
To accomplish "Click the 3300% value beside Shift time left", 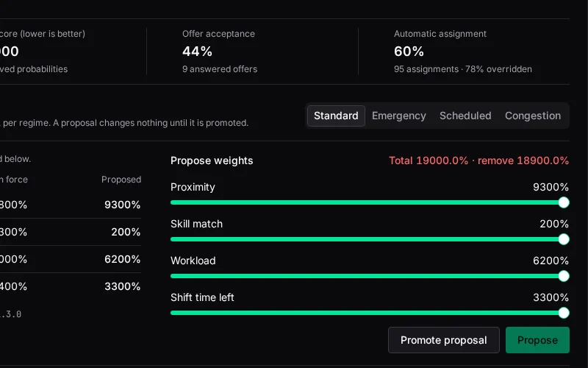I will [x=551, y=297].
